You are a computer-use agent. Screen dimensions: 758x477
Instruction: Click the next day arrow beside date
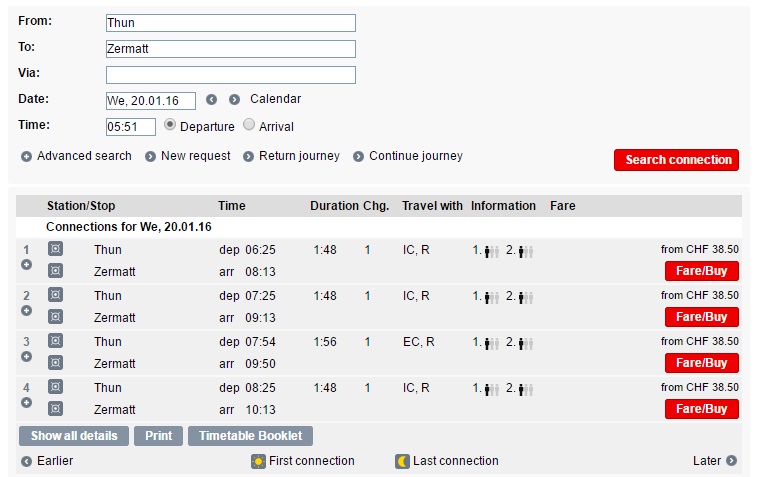click(x=234, y=100)
